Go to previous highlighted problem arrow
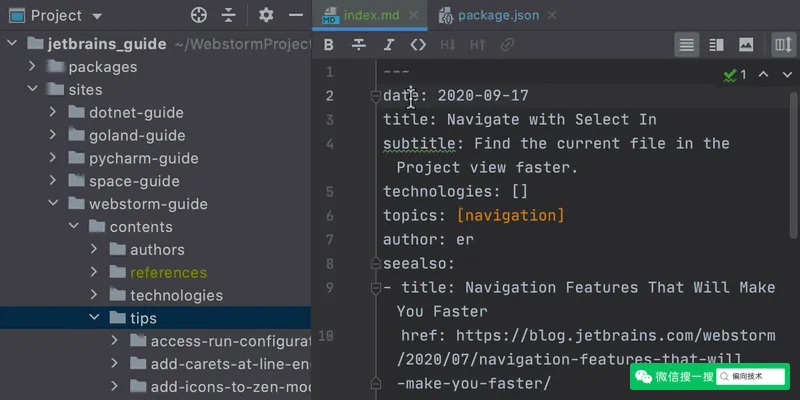This screenshot has height=400, width=800. [x=763, y=74]
